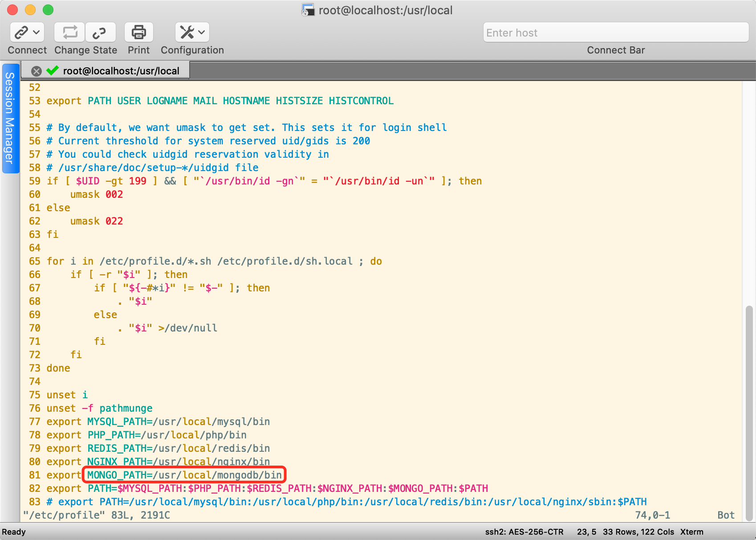Click the green connected checkmark icon

coord(53,70)
